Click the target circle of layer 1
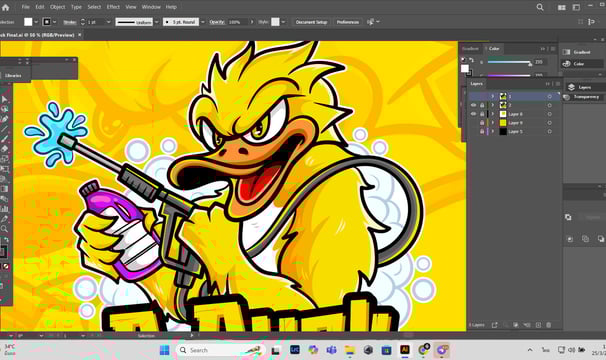This screenshot has height=360, width=606. 550,96
